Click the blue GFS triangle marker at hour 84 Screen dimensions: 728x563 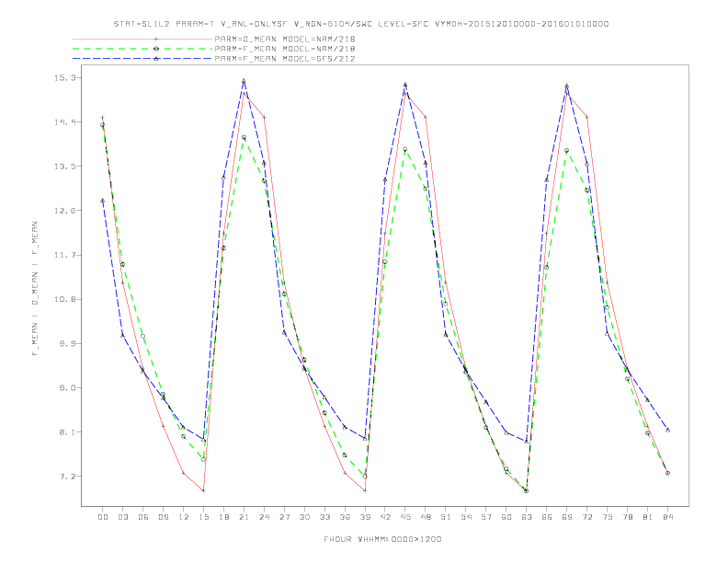[x=667, y=431]
